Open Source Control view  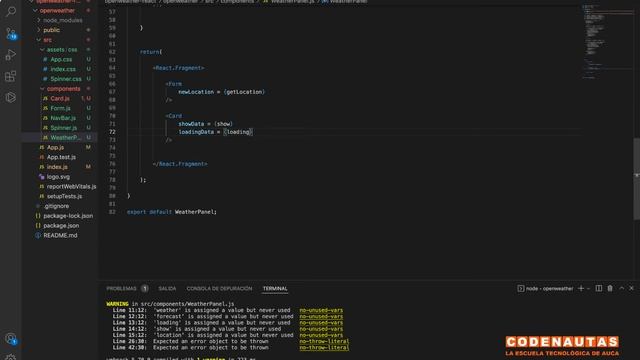11,33
